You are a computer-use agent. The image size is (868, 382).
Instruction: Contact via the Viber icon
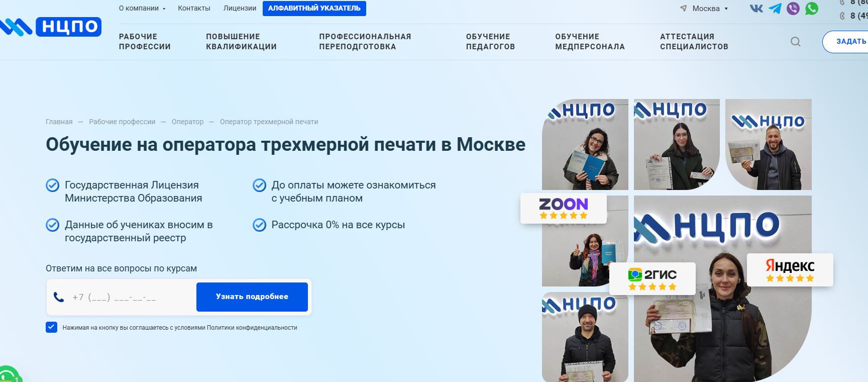coord(793,9)
